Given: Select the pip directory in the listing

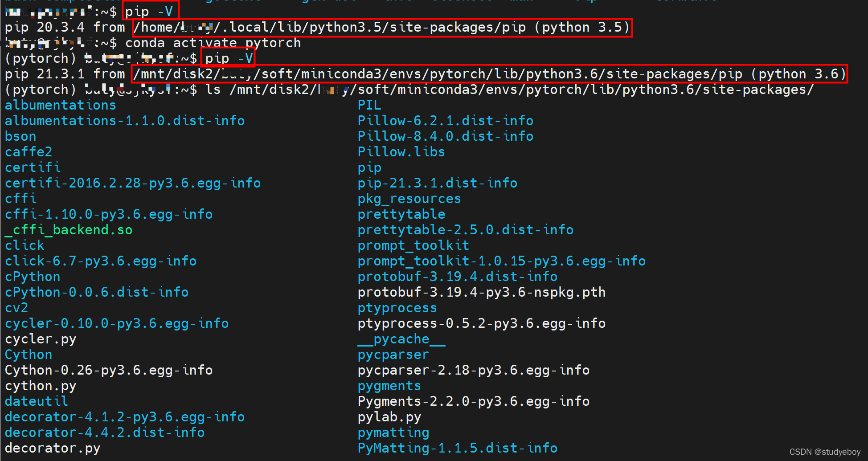Looking at the screenshot, I should click(369, 167).
